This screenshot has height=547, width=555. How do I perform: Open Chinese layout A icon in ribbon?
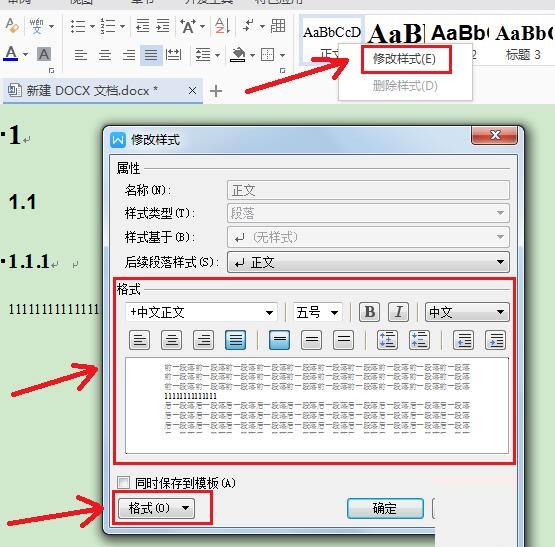188,26
